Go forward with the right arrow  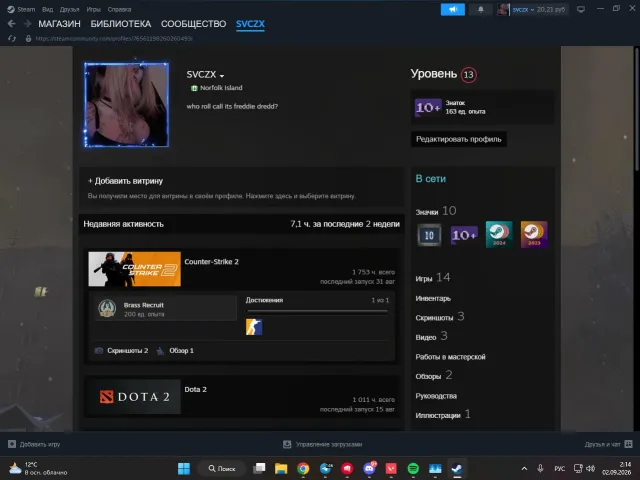(x=27, y=24)
